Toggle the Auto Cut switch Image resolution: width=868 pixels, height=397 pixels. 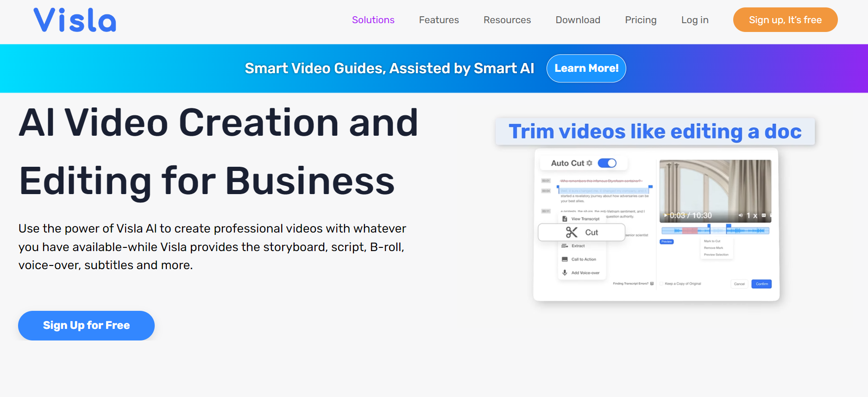[607, 163]
